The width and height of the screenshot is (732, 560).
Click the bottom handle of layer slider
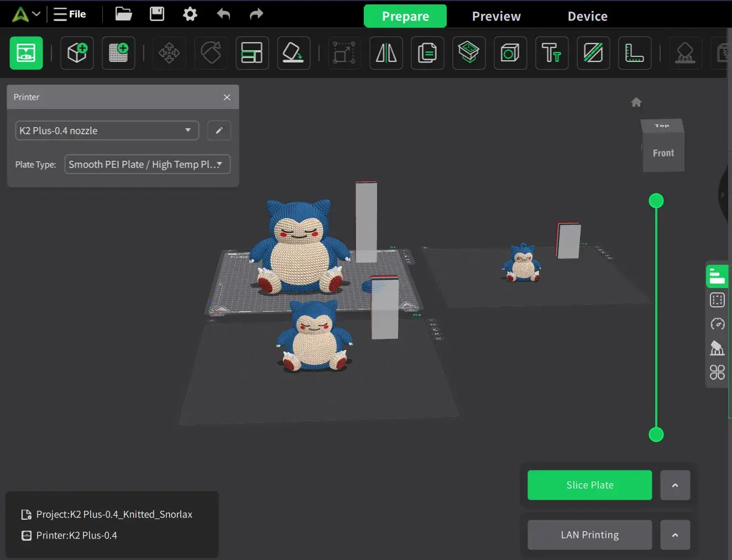656,435
